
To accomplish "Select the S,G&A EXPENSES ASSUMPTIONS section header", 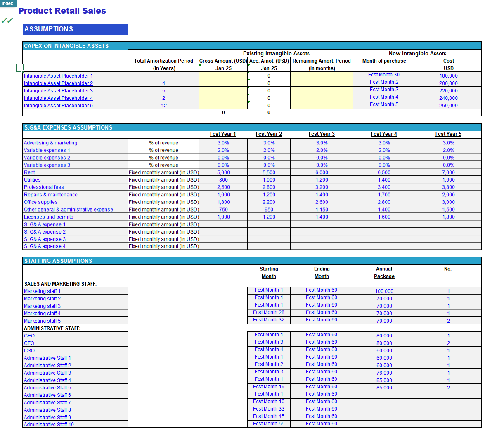I will tap(252, 127).
